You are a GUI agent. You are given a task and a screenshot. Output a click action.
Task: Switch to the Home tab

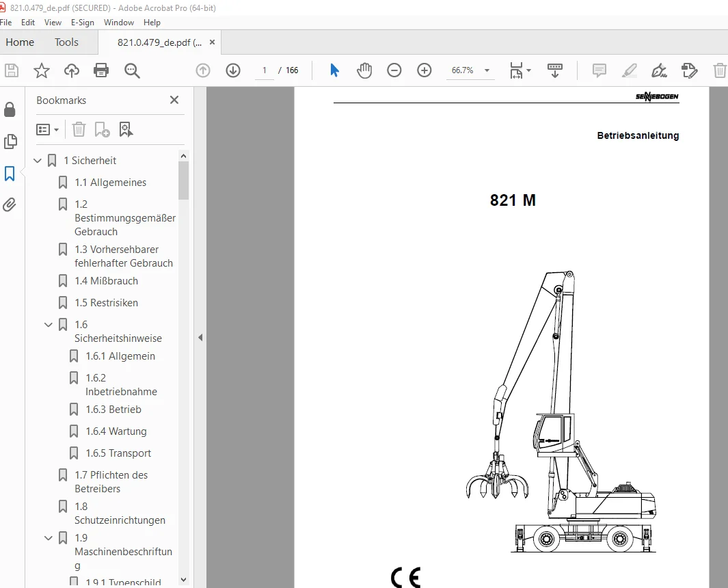click(x=20, y=42)
